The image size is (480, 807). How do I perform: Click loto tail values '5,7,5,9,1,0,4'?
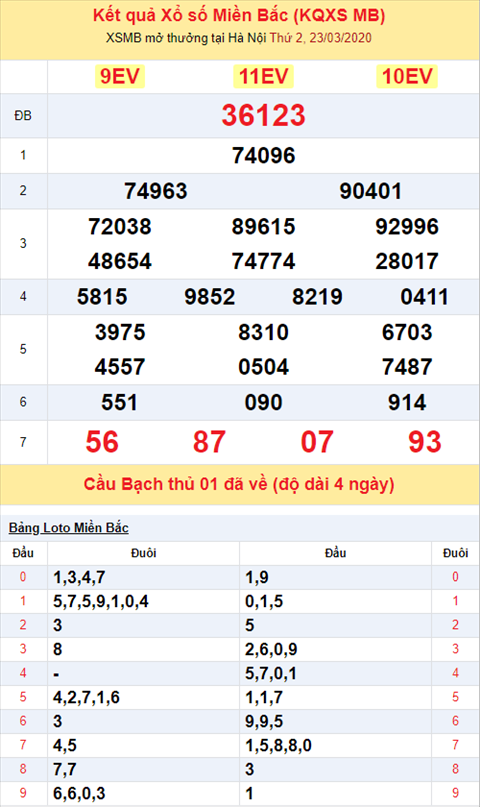coord(101,601)
